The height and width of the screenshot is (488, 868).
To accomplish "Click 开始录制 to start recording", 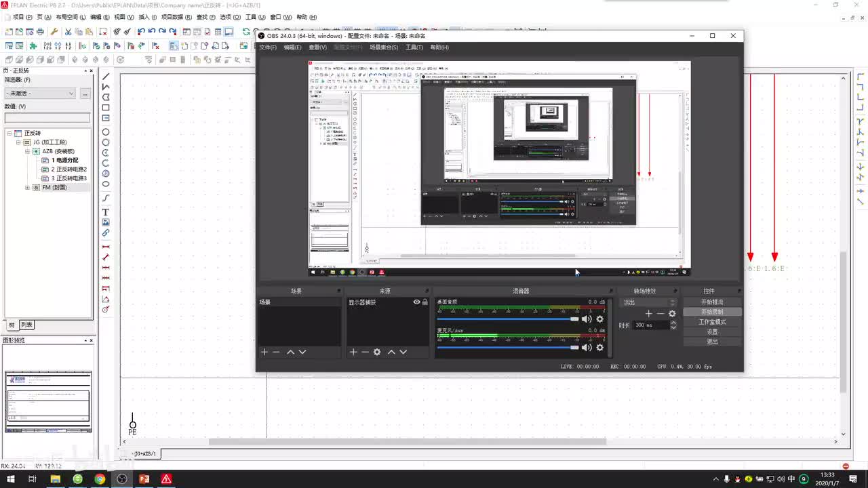I will 712,312.
